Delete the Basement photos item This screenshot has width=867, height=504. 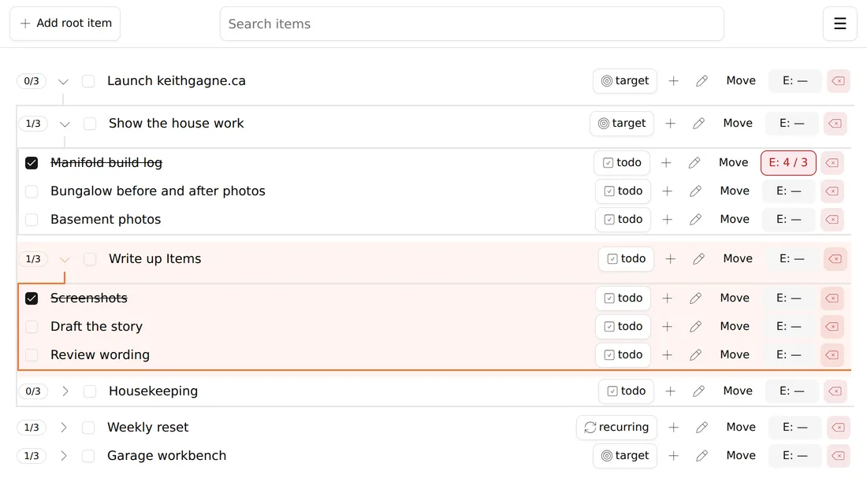832,220
